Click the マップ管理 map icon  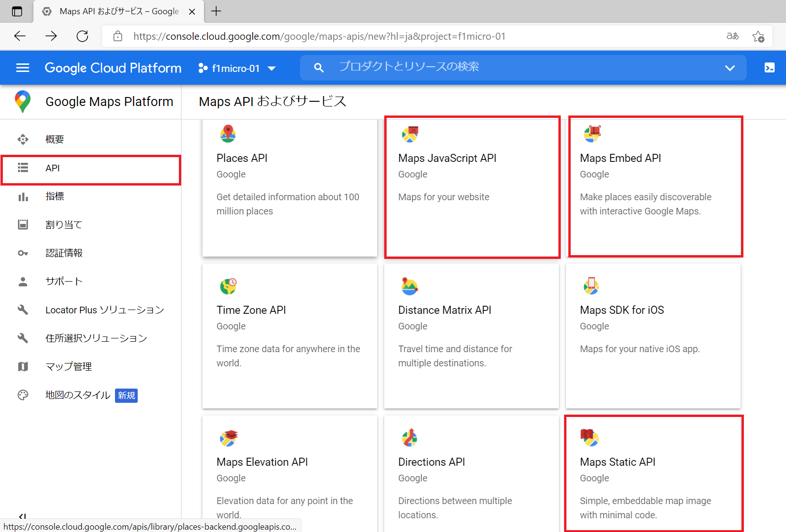click(23, 366)
